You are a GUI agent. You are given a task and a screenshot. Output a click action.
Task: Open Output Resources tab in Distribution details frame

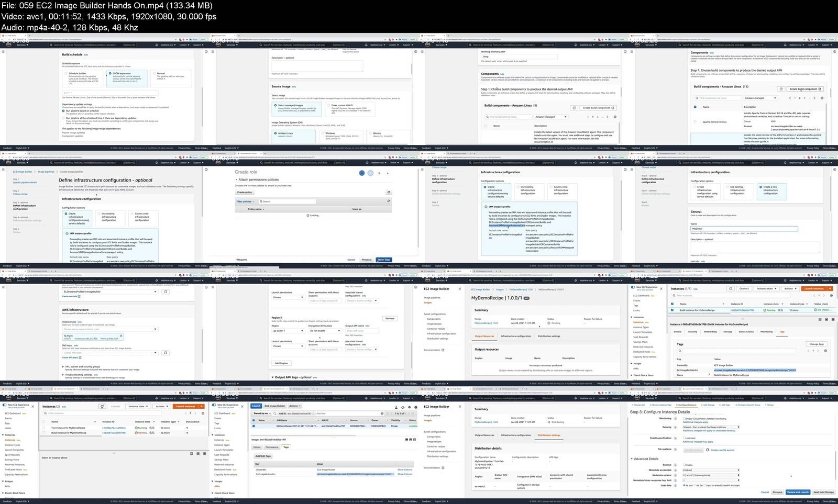pyautogui.click(x=484, y=435)
